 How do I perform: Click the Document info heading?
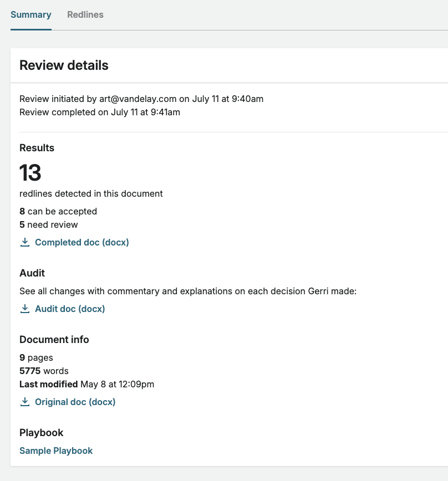coord(54,340)
